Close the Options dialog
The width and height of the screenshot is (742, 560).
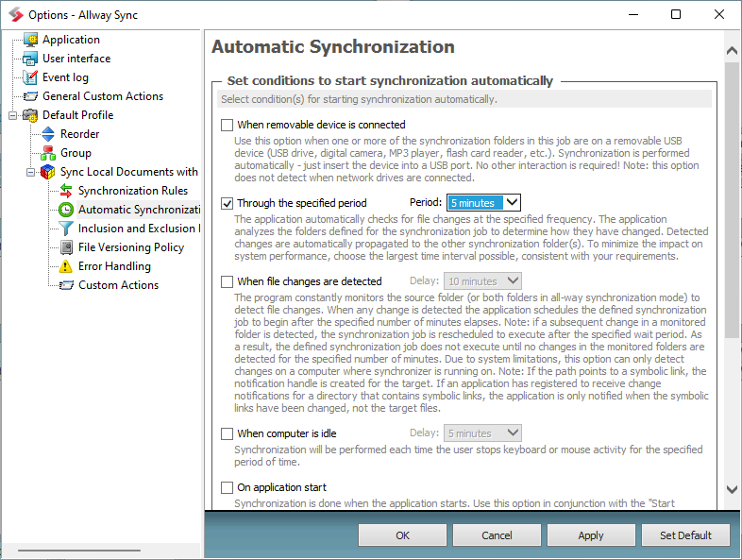pyautogui.click(x=719, y=15)
